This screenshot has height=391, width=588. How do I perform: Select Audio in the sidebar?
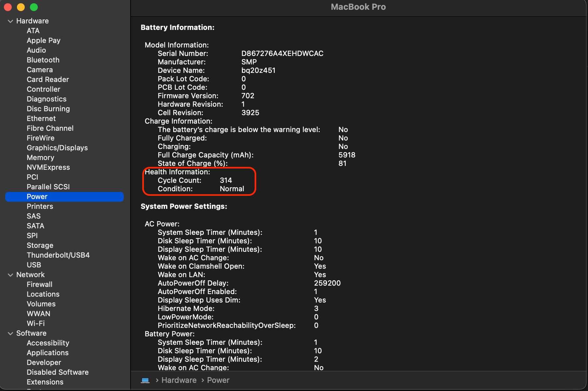tap(36, 50)
